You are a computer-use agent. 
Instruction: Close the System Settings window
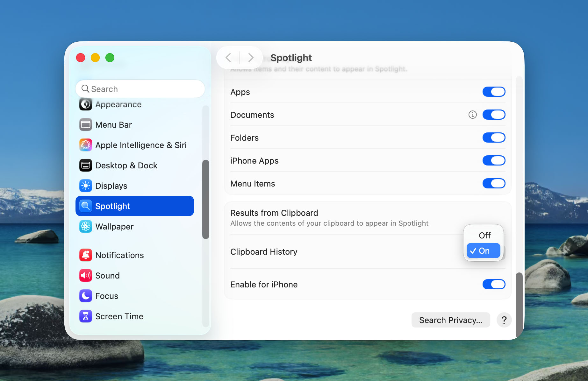coord(81,58)
